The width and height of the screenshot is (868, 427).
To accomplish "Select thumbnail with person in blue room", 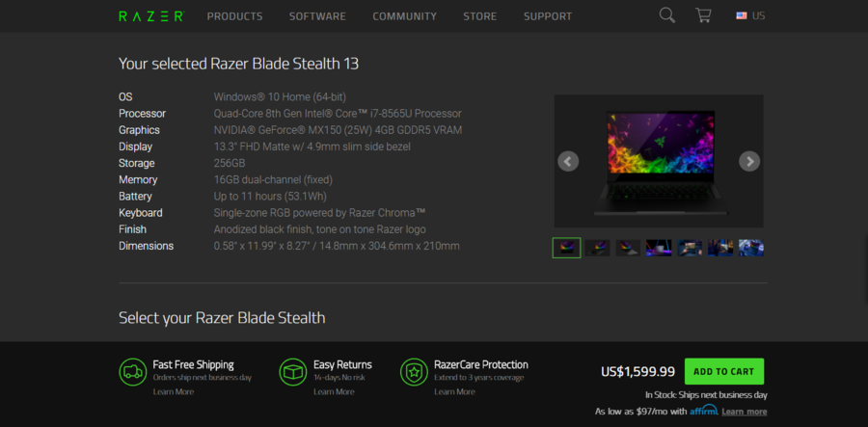I will point(720,248).
